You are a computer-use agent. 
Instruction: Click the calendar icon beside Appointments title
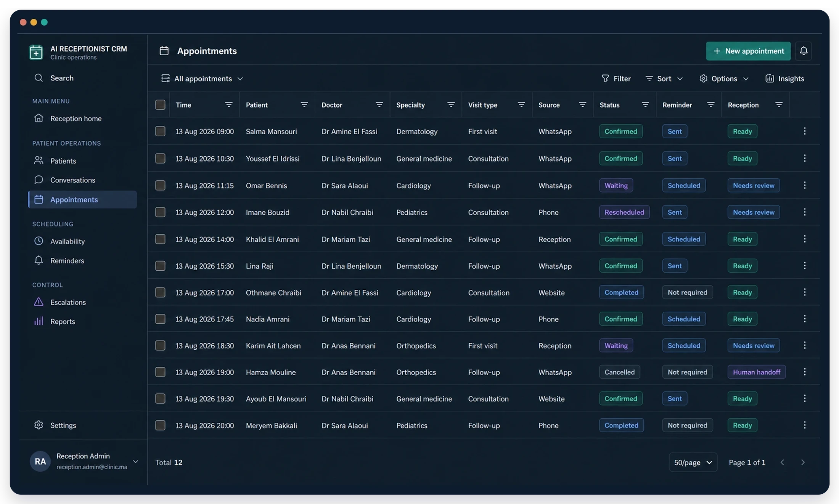coord(164,51)
